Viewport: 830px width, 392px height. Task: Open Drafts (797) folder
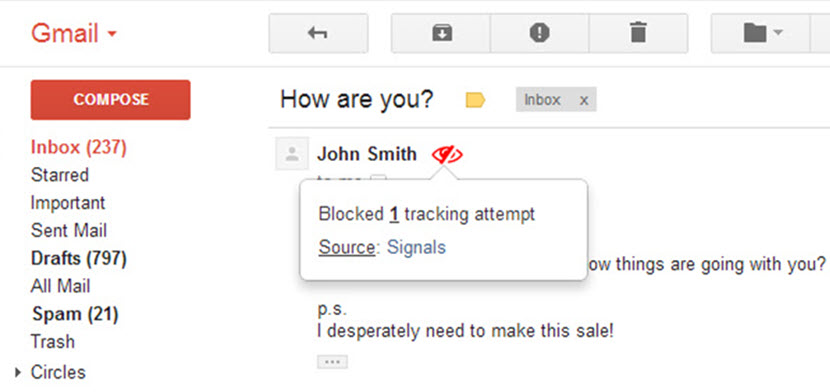[x=79, y=259]
